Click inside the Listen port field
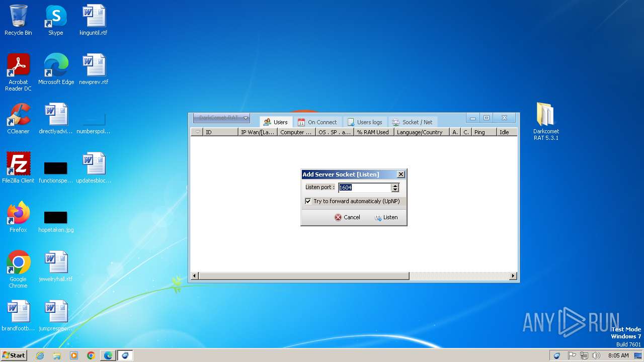 pyautogui.click(x=365, y=188)
